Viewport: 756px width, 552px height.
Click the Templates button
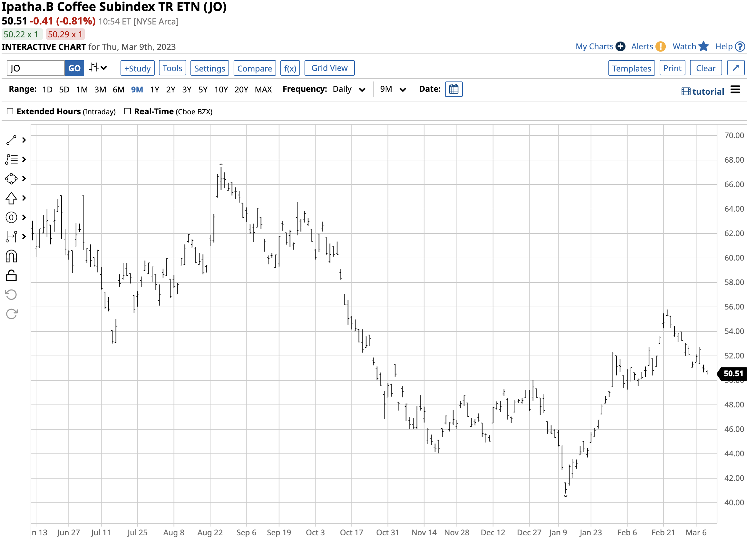(631, 69)
